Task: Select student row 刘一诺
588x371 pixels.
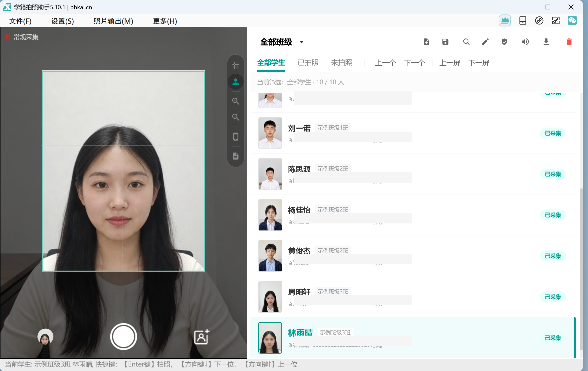Action: (413, 133)
